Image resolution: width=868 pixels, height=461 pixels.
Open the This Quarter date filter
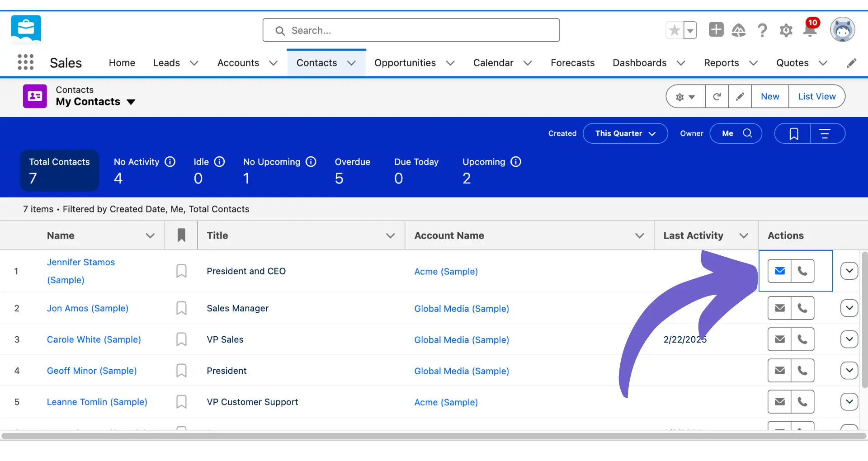click(x=625, y=133)
